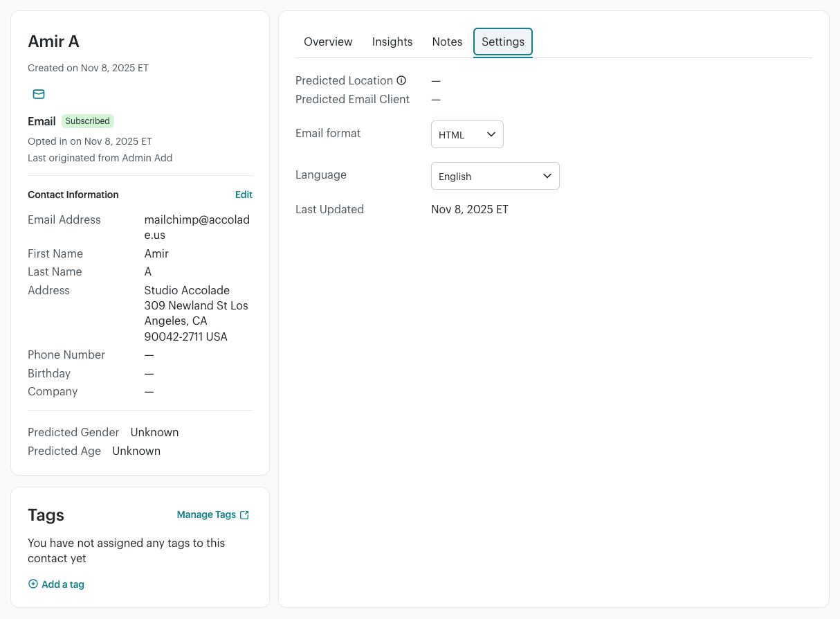Go to the Notes tab
The height and width of the screenshot is (619, 840).
(447, 42)
